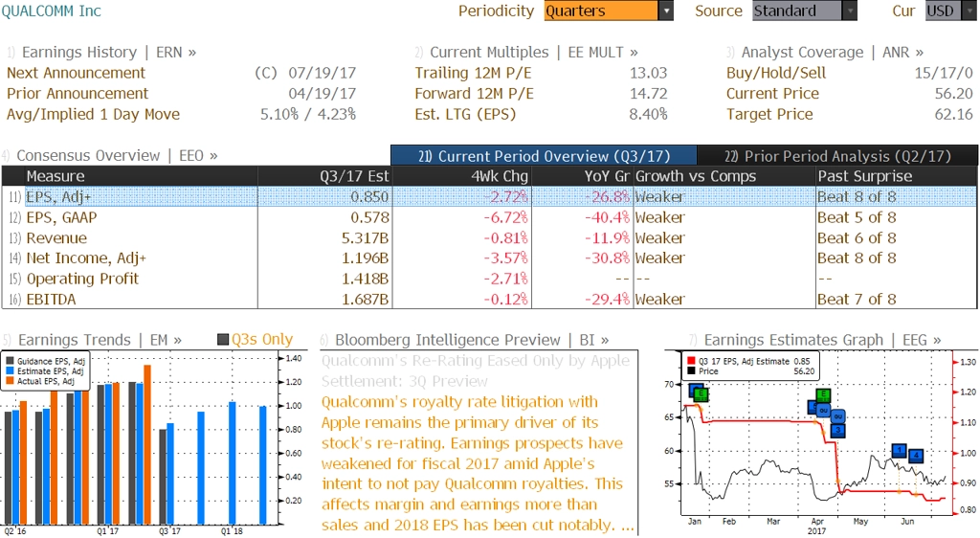The width and height of the screenshot is (980, 538).
Task: Click the tallest orange Actual EPS bar
Action: tap(147, 444)
